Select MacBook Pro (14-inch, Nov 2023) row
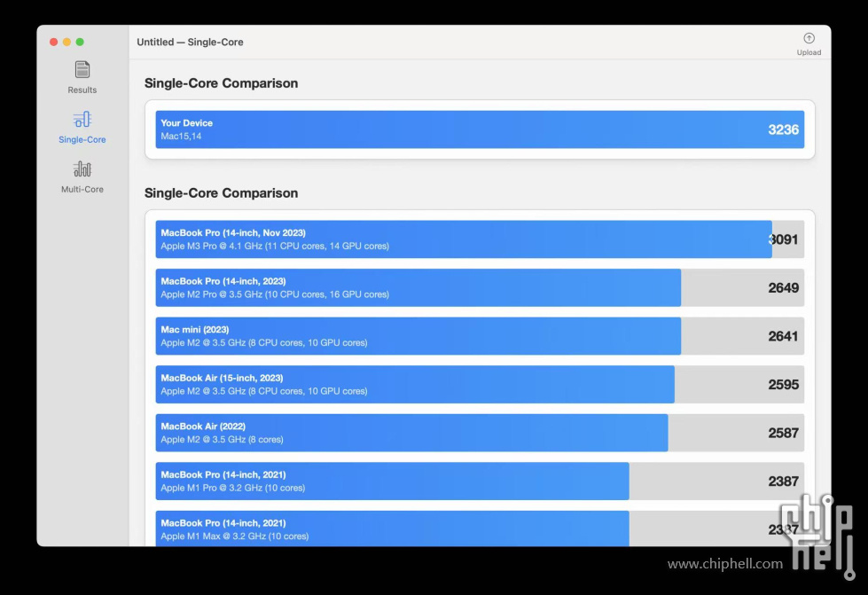868x595 pixels. pos(480,239)
